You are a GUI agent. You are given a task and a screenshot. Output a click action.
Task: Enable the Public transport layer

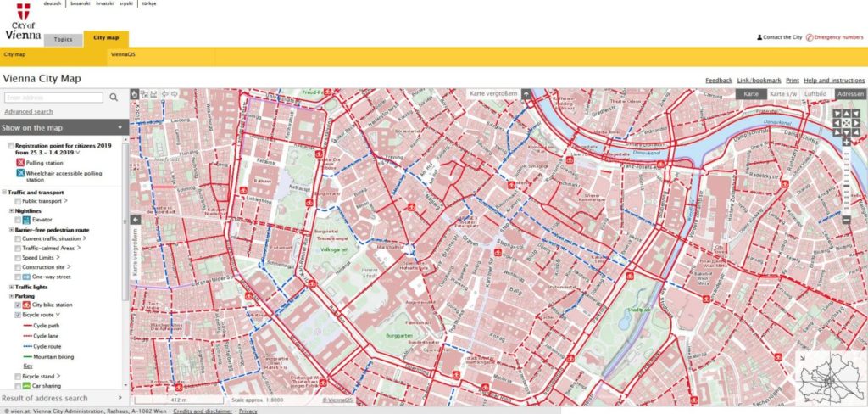click(18, 201)
